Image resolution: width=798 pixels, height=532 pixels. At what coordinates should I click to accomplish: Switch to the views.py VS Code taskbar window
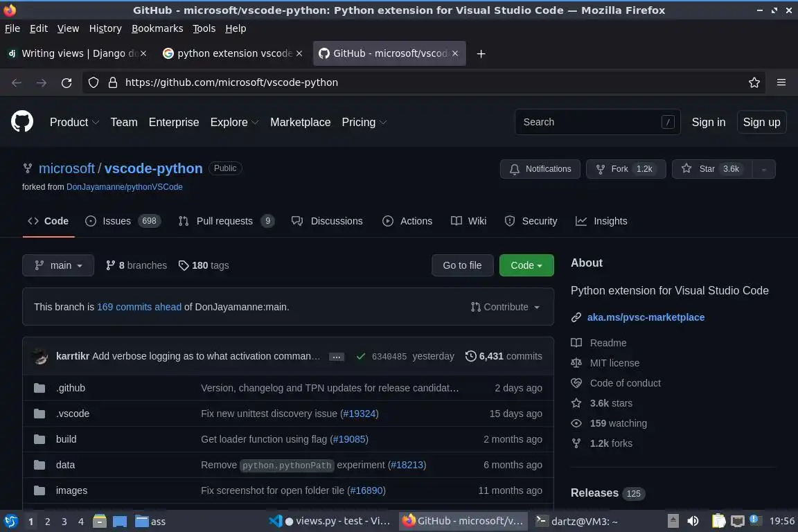pyautogui.click(x=330, y=521)
